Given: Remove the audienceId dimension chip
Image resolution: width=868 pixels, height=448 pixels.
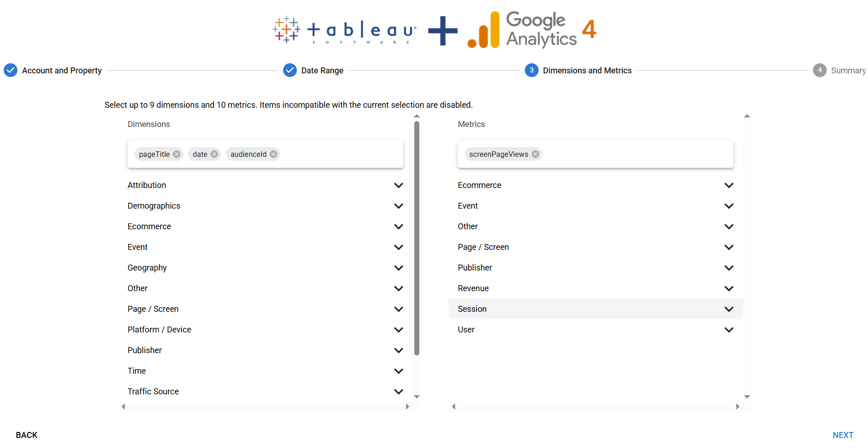Looking at the screenshot, I should [273, 154].
